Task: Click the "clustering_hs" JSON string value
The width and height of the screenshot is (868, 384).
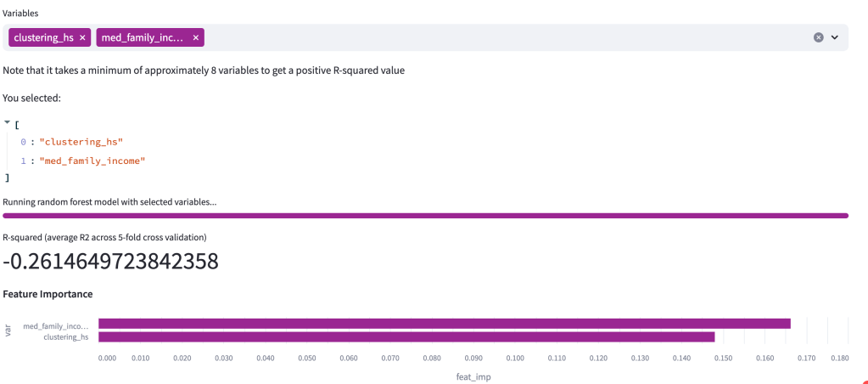Action: (x=87, y=141)
